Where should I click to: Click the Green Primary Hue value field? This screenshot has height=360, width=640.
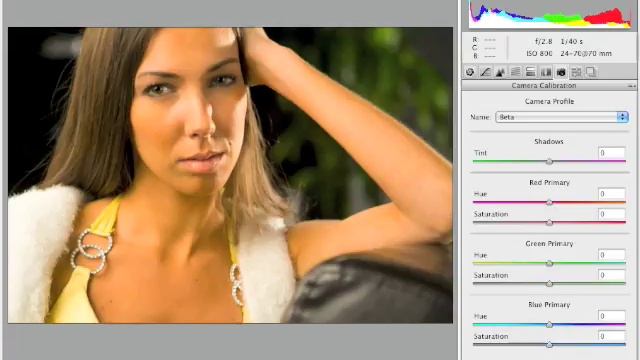point(611,255)
